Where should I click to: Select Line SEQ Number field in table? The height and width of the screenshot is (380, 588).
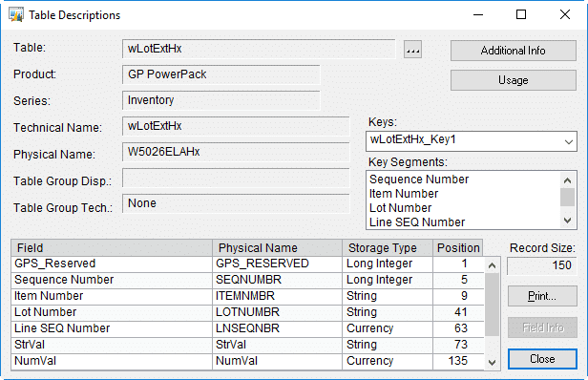[x=112, y=328]
